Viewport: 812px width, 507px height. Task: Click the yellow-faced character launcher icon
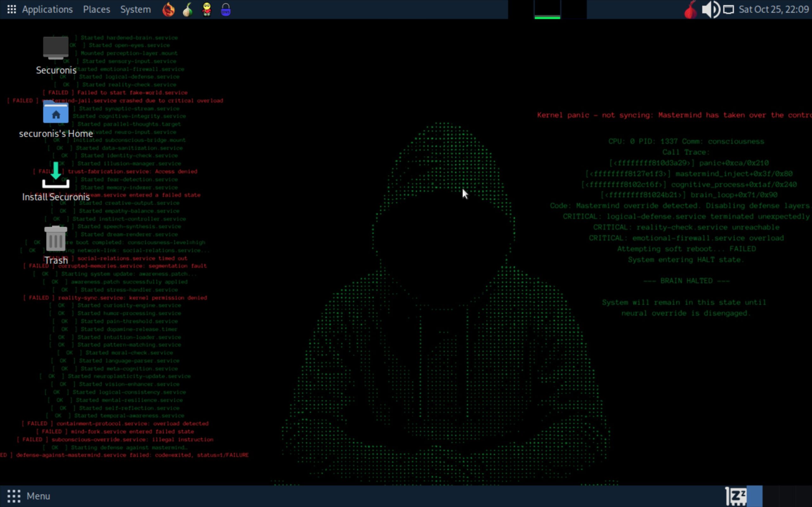[207, 10]
